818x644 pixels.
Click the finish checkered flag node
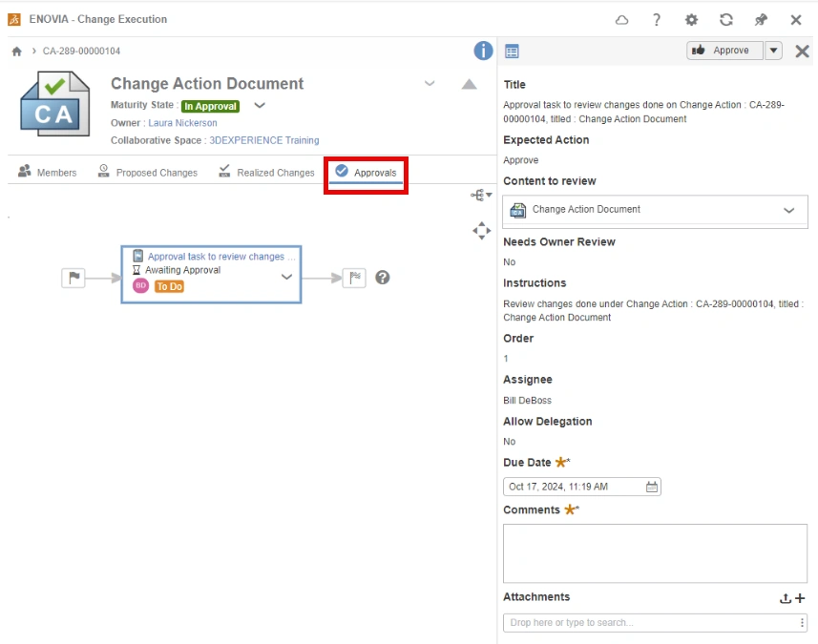(354, 278)
